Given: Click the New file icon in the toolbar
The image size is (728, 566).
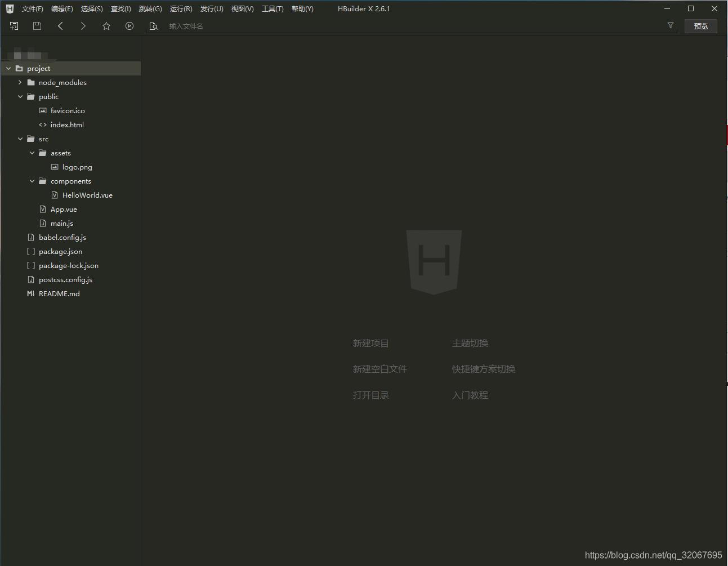Looking at the screenshot, I should [14, 25].
